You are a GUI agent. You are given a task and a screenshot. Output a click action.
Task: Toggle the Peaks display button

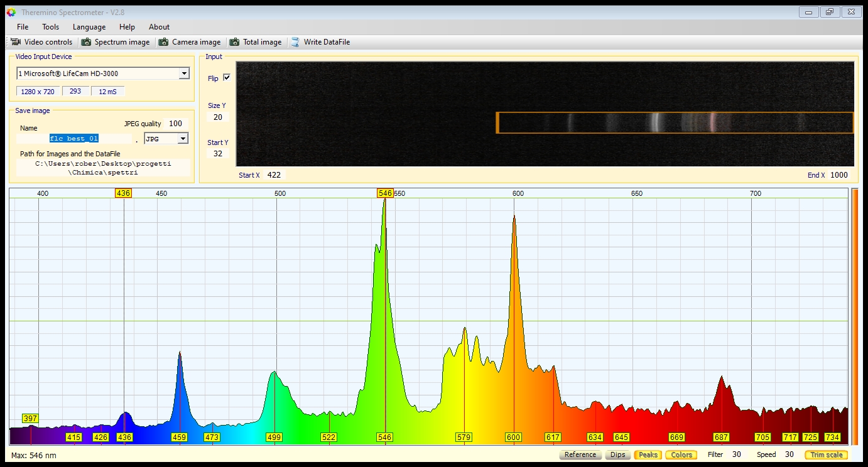click(648, 454)
